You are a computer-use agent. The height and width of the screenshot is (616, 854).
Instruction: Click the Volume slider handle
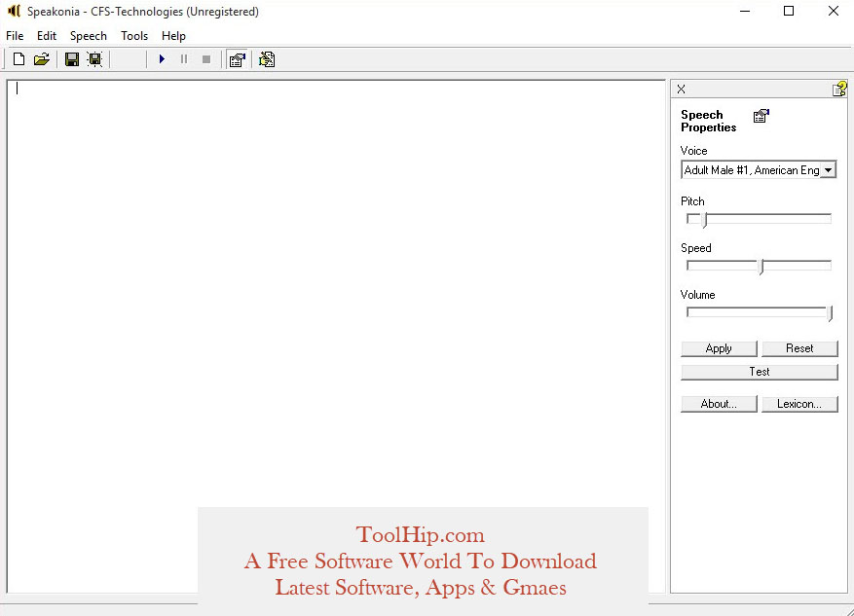click(x=830, y=313)
